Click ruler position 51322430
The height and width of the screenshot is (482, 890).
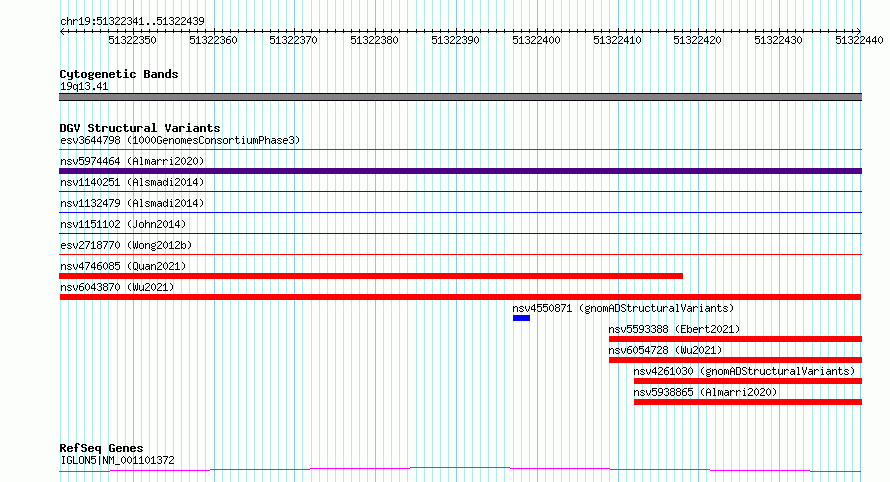[x=779, y=40]
